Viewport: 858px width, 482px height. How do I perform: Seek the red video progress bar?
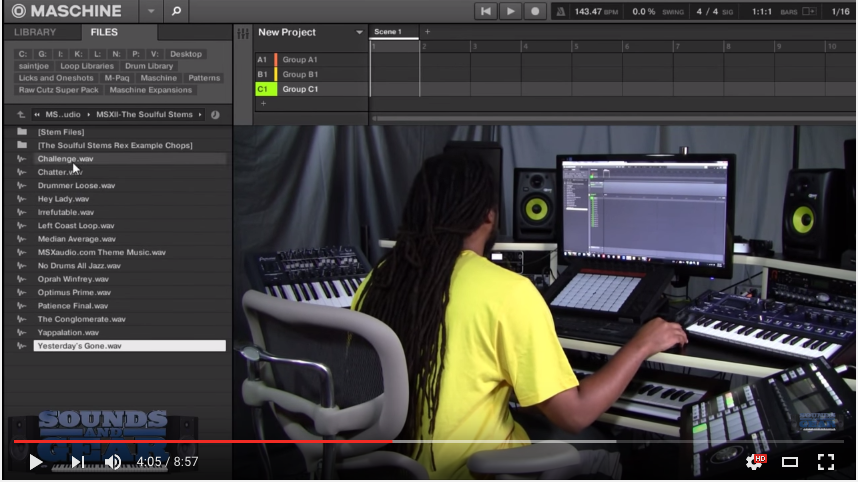click(x=203, y=441)
